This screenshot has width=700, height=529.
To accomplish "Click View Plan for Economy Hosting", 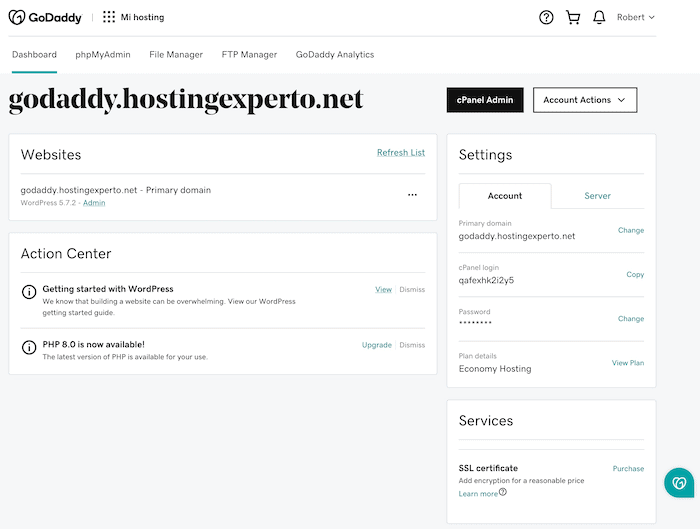I will point(628,363).
